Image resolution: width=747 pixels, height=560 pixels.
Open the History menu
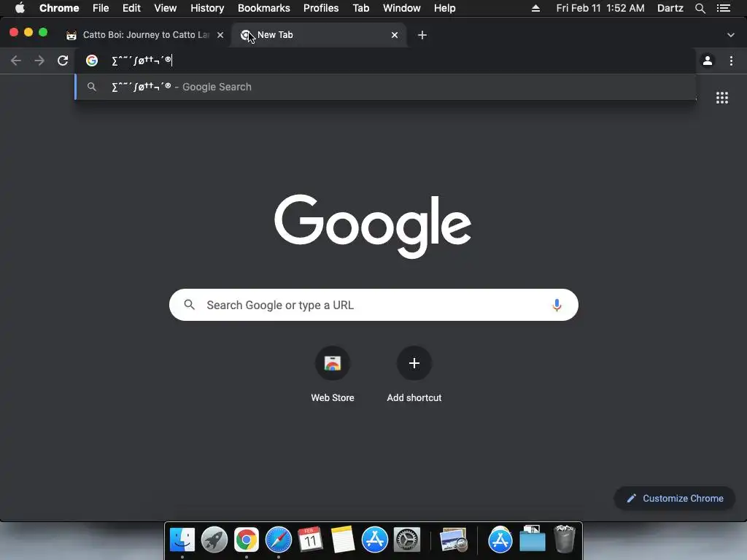[207, 8]
